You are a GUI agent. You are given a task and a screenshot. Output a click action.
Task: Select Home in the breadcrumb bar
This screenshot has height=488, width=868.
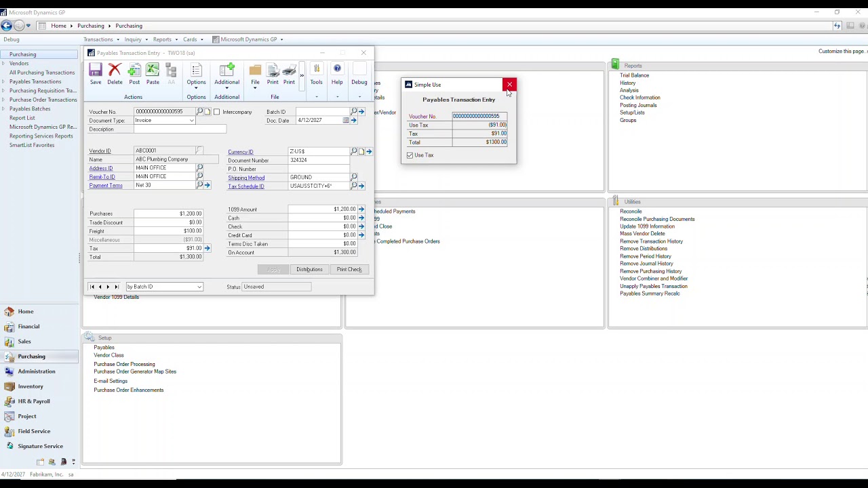point(58,26)
